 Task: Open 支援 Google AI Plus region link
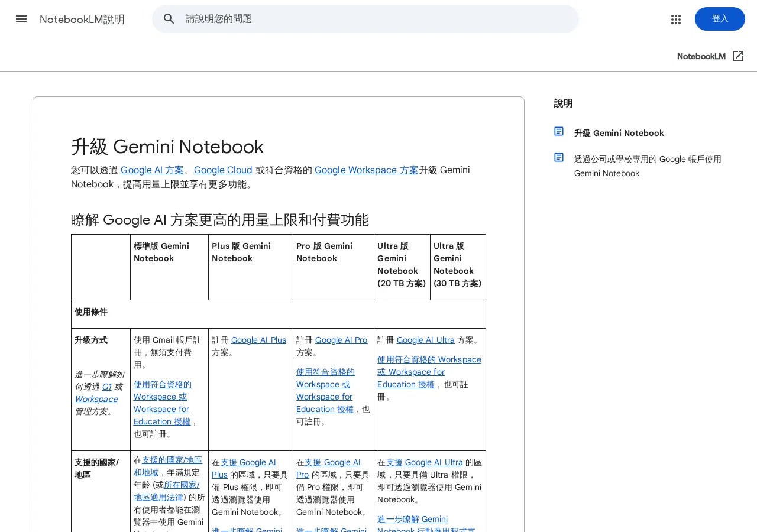point(244,468)
